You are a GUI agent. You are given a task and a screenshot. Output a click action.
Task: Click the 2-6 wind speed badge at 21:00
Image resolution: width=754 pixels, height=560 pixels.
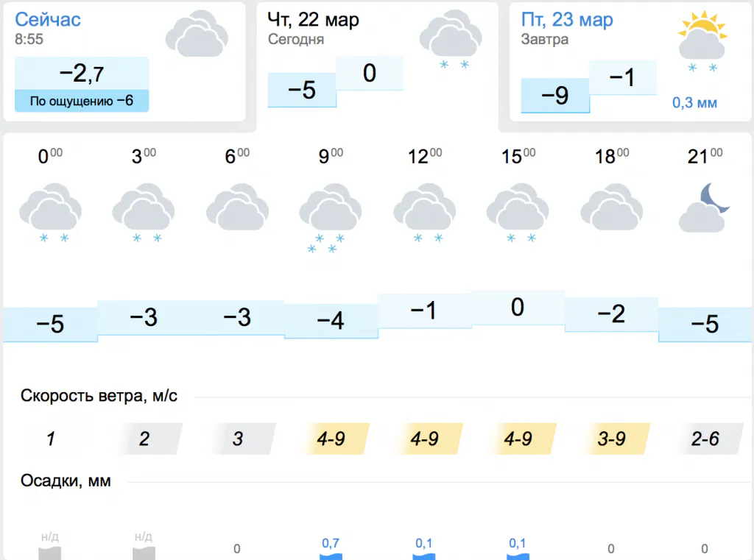point(705,439)
